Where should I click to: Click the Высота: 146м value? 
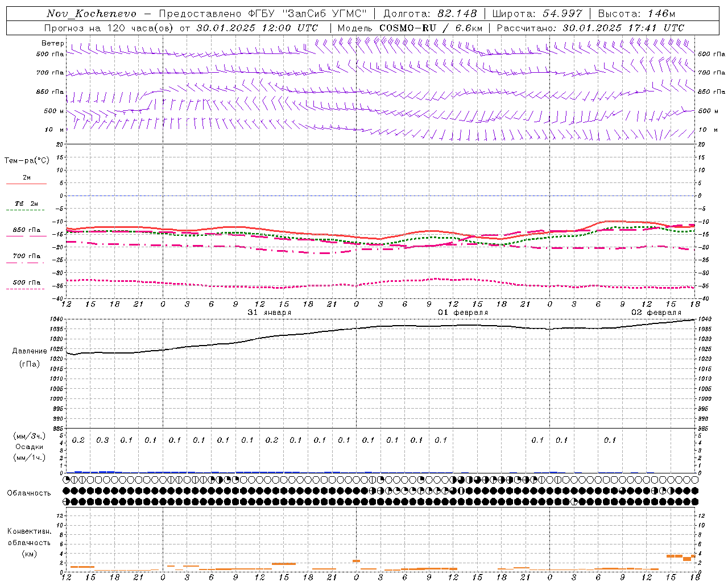tap(636, 14)
